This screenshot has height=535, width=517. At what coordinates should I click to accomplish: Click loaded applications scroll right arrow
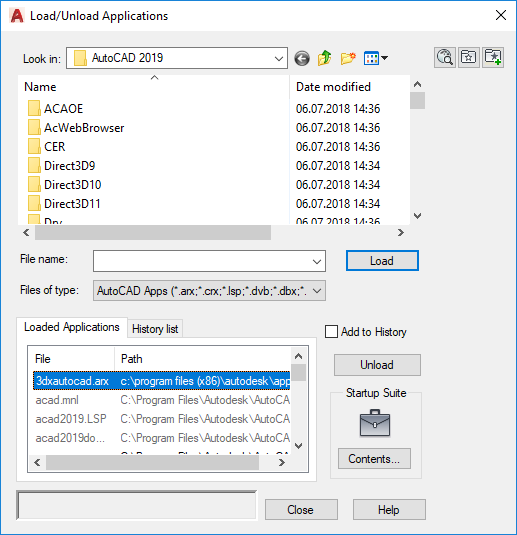click(x=282, y=463)
